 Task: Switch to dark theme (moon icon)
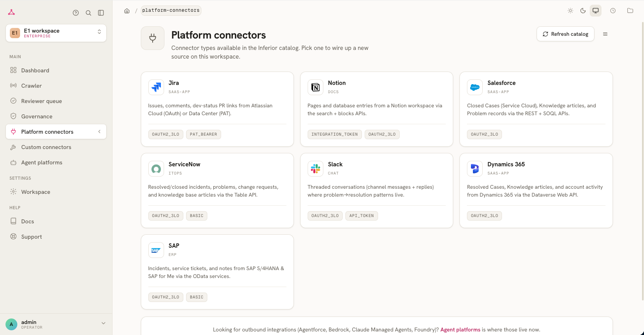click(583, 11)
